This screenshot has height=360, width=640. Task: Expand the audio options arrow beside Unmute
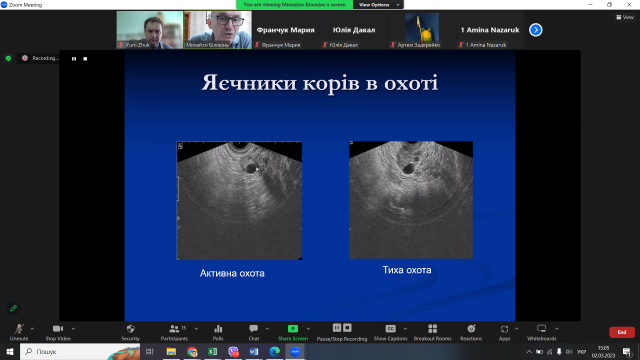pos(32,329)
